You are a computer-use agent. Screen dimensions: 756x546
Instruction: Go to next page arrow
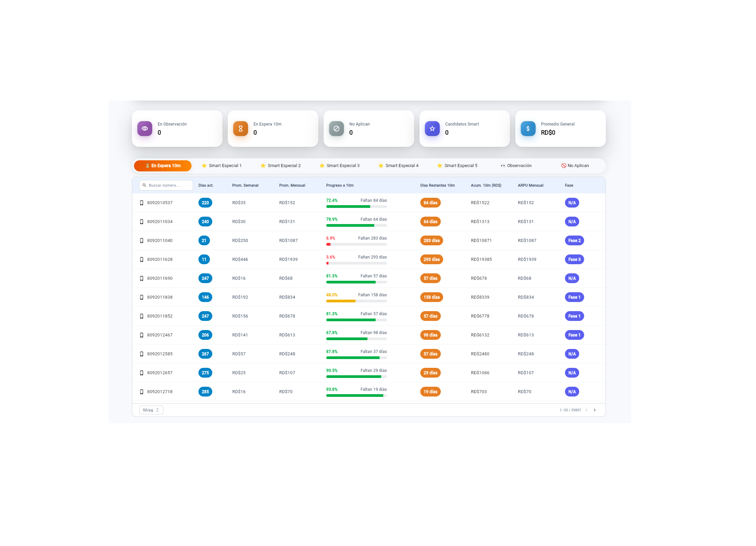[595, 410]
